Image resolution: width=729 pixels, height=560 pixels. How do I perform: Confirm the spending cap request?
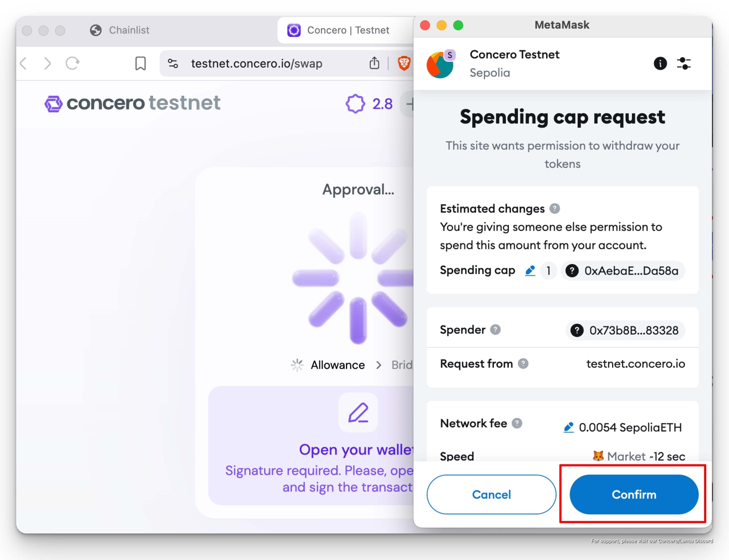point(634,494)
